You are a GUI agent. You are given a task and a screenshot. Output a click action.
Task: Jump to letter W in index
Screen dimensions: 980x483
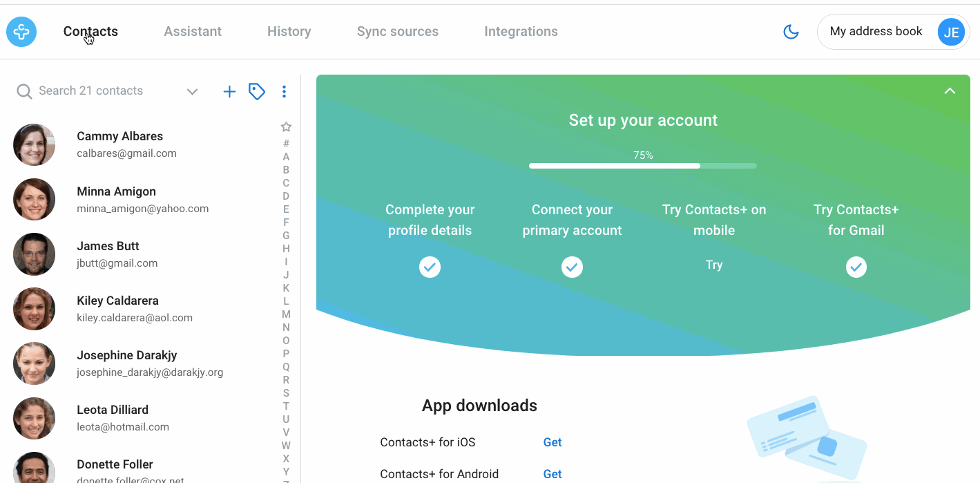[x=286, y=446]
